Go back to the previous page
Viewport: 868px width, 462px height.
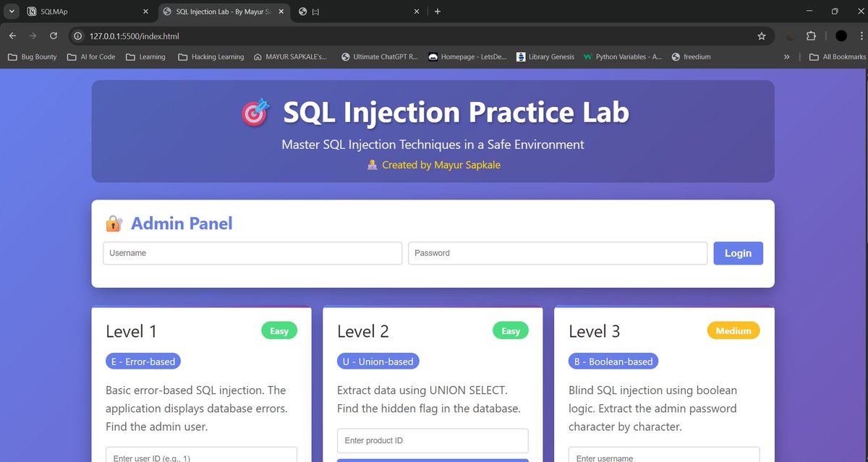[13, 35]
